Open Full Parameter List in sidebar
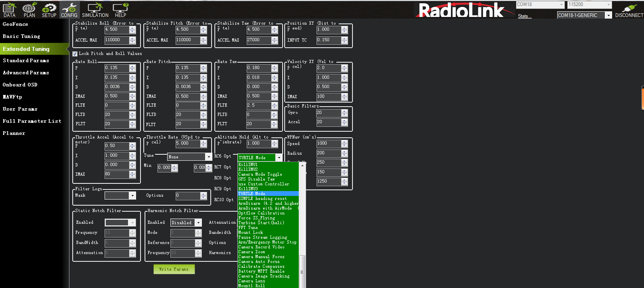Screen dimensions: 644x288 pyautogui.click(x=32, y=121)
